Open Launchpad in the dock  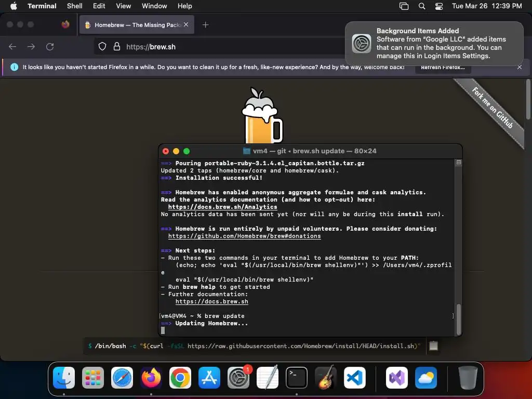tap(93, 378)
